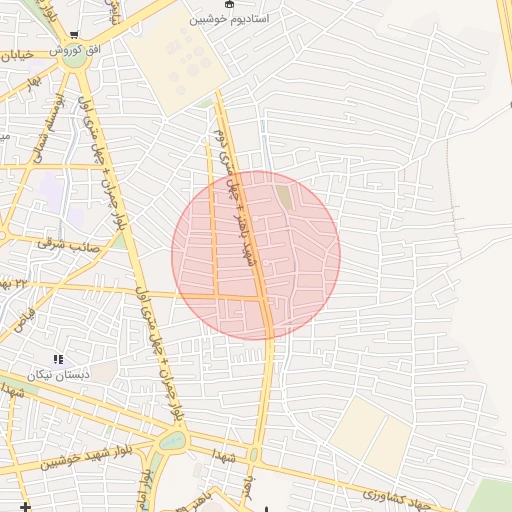Click the black cross icon at bottom-left corner
This screenshot has height=512, width=512.
coord(25,507)
